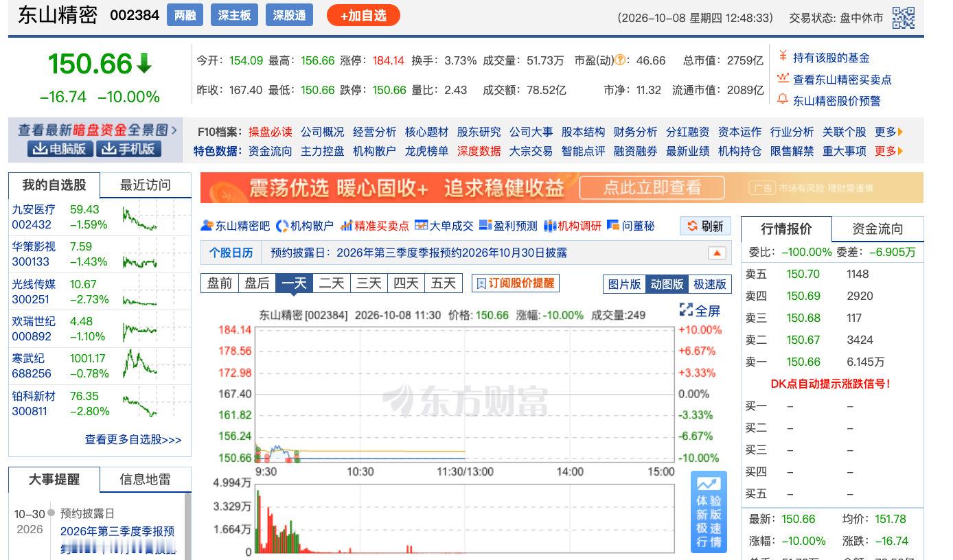This screenshot has width=953, height=560.
Task: Open 操盘必读 link
Action: click(270, 132)
